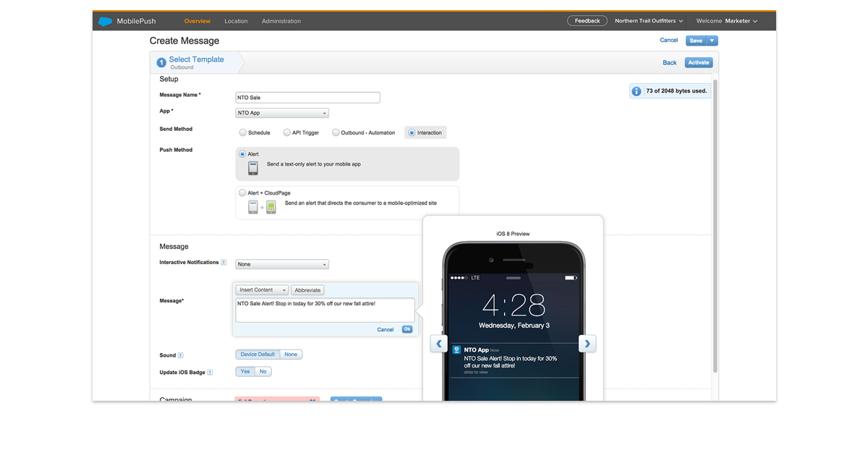Open the Welcome Marketer user menu
This screenshot has height=463, width=868.
click(x=727, y=21)
